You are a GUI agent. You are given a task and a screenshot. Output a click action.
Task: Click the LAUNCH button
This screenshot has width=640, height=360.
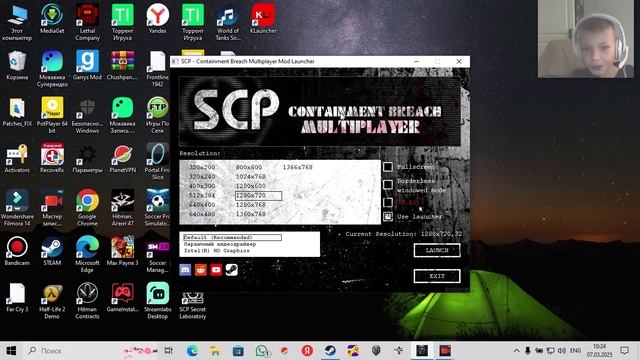[437, 250]
